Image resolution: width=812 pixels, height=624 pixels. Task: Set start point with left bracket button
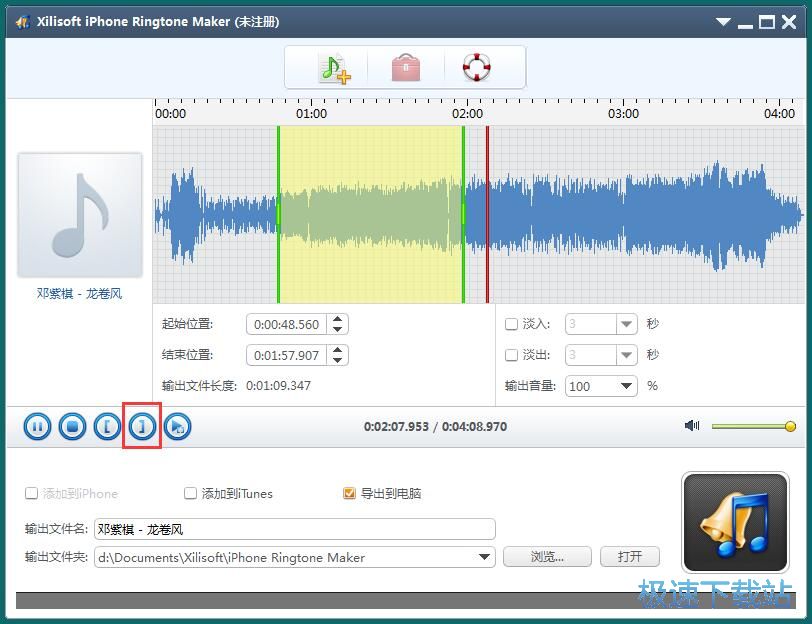[107, 427]
